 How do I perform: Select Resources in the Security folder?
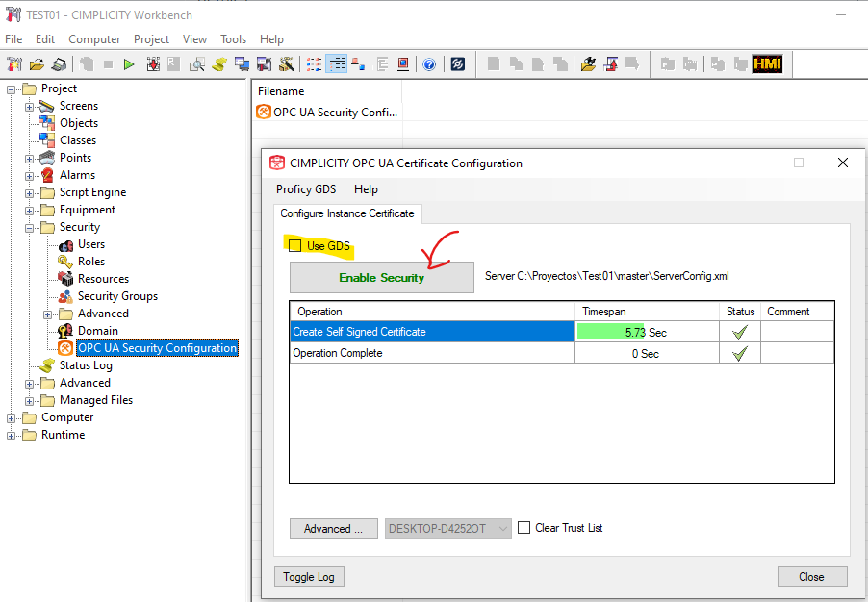click(103, 279)
